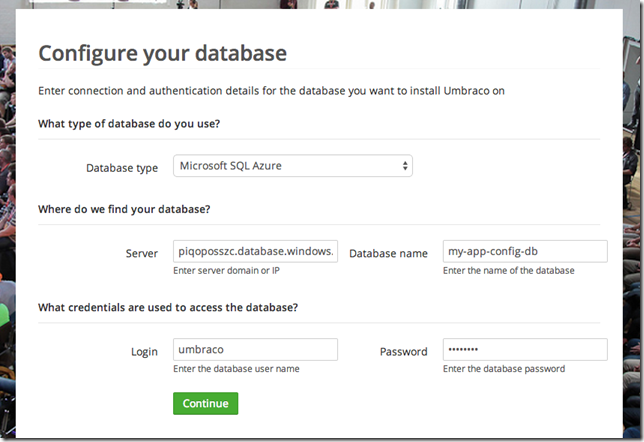Click the 'Server' label
The width and height of the screenshot is (644, 442).
click(x=142, y=253)
